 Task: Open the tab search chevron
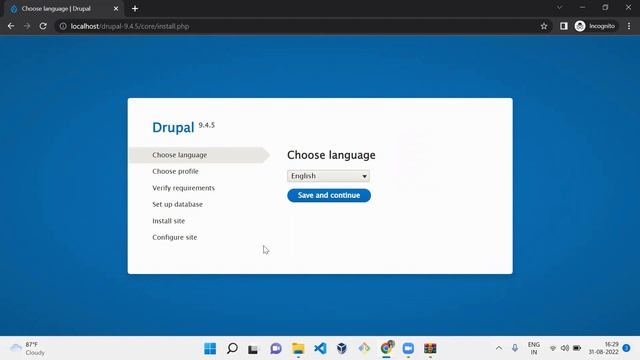coord(560,7)
